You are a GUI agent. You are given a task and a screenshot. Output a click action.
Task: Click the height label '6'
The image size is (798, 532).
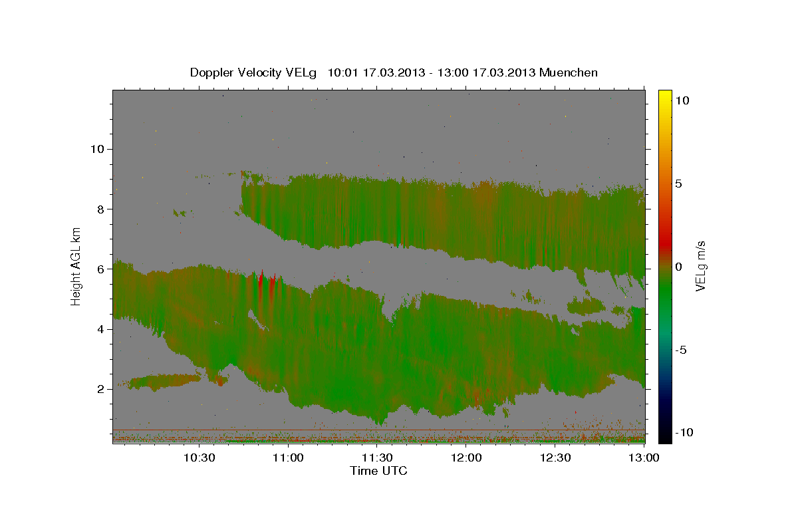100,269
